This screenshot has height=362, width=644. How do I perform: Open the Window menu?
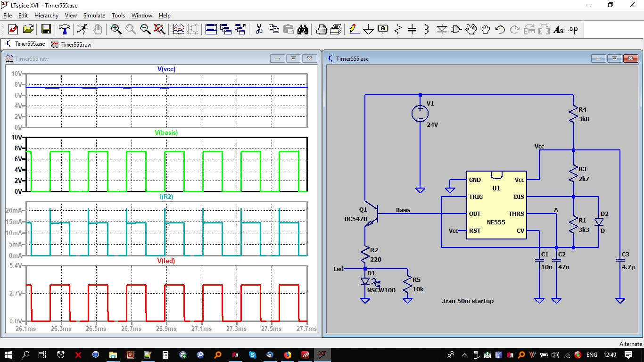pyautogui.click(x=142, y=16)
